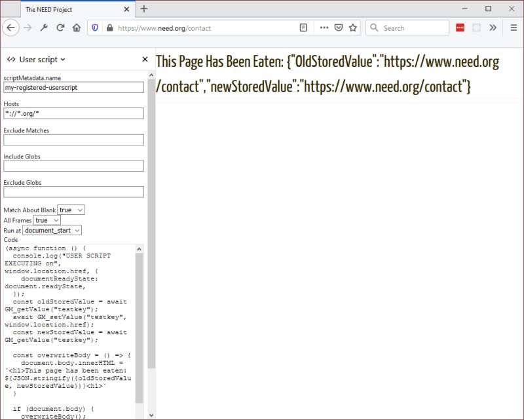
Task: Change the Run at dropdown value
Action: [x=52, y=230]
